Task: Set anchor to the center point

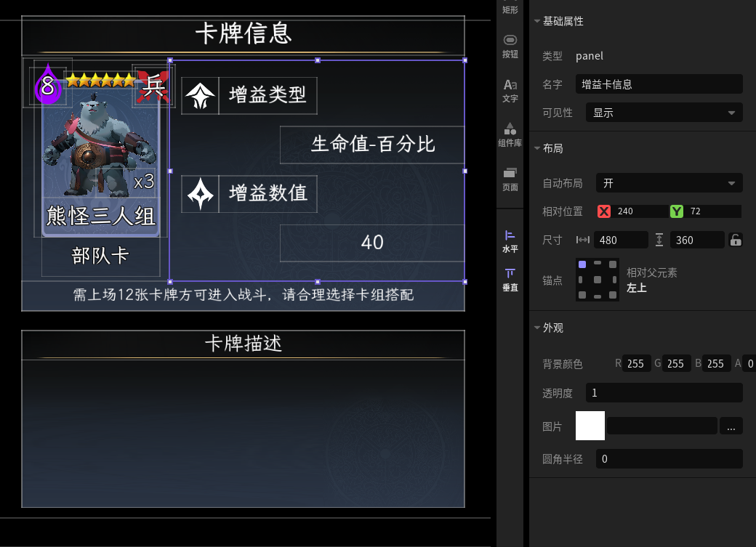Action: tap(598, 280)
